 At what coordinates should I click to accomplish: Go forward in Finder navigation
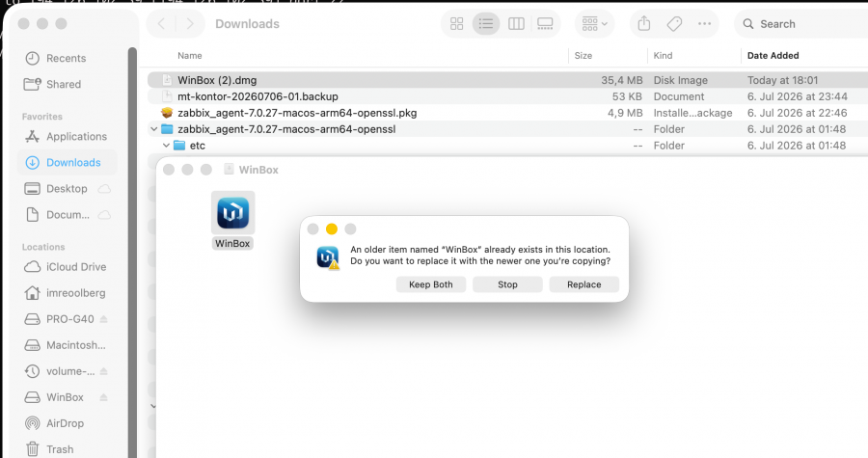(x=190, y=24)
